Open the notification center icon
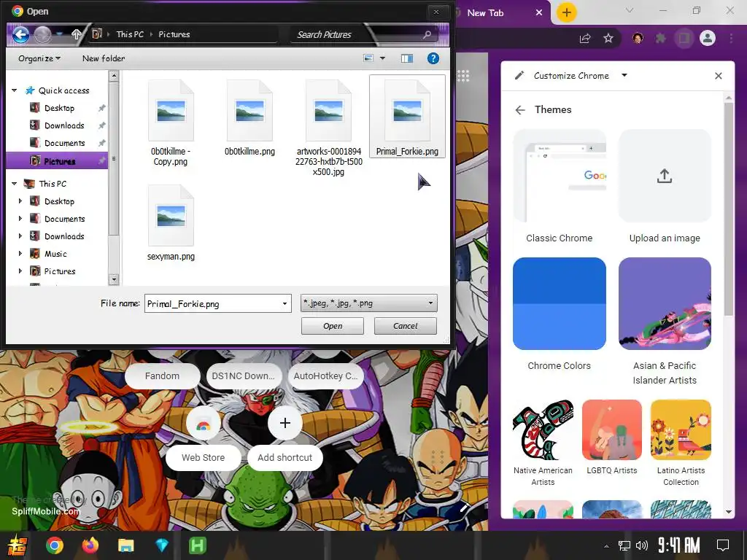 [723, 545]
